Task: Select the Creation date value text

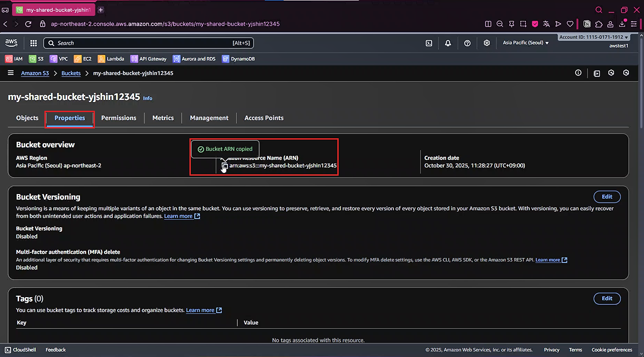Action: point(474,165)
